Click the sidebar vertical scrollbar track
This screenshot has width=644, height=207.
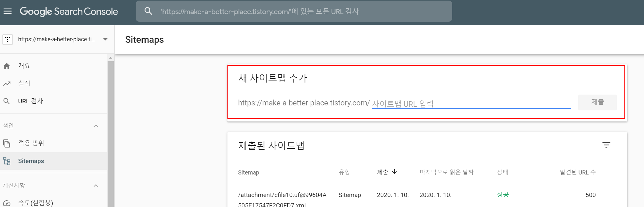111,134
